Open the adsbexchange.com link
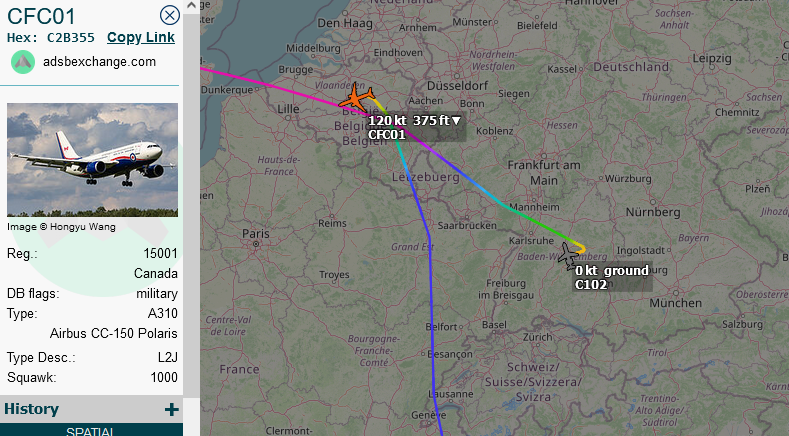This screenshot has height=436, width=789. click(x=99, y=62)
